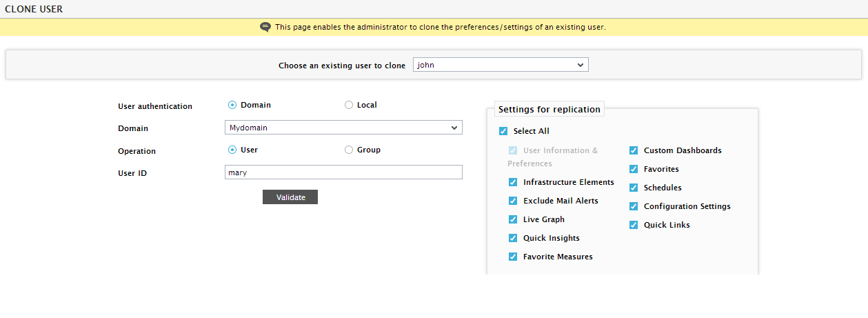
Task: Open the existing user dropdown showing john
Action: pos(501,65)
